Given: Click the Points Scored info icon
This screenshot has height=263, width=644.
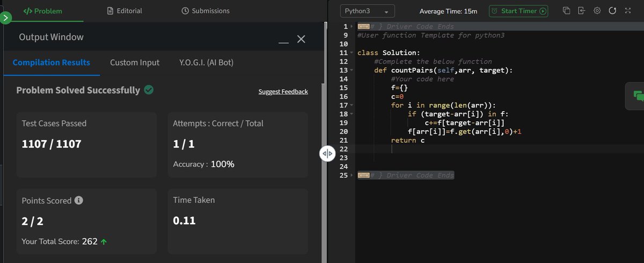Looking at the screenshot, I should coord(78,200).
